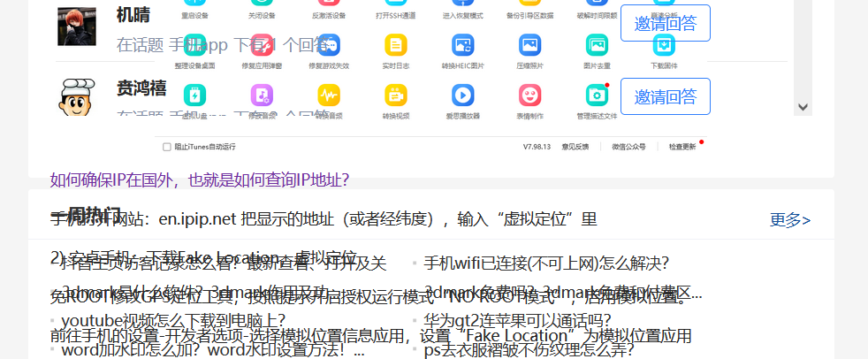Open the 实时日志 (real-time log) icon
Image resolution: width=868 pixels, height=359 pixels.
[x=394, y=46]
